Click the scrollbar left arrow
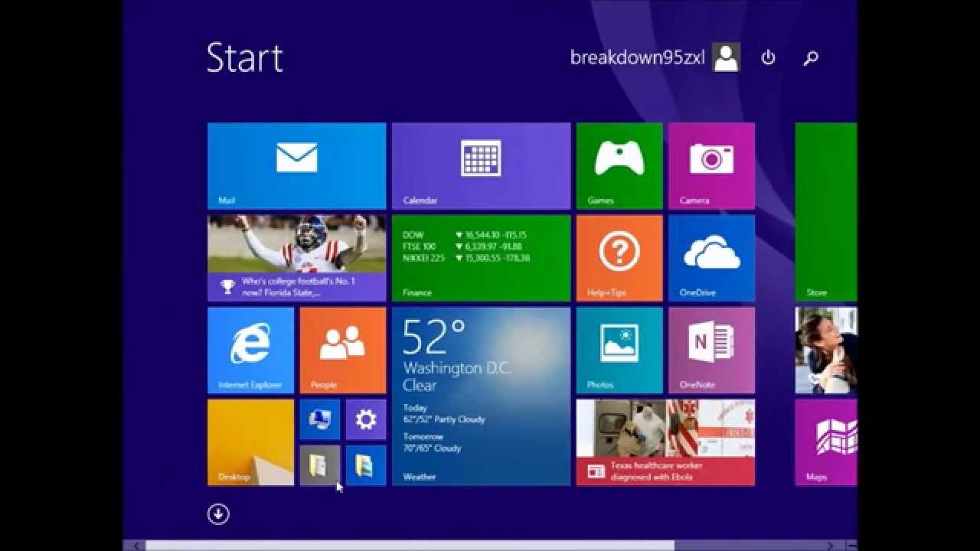Screen dimensions: 980x551 coord(136,546)
